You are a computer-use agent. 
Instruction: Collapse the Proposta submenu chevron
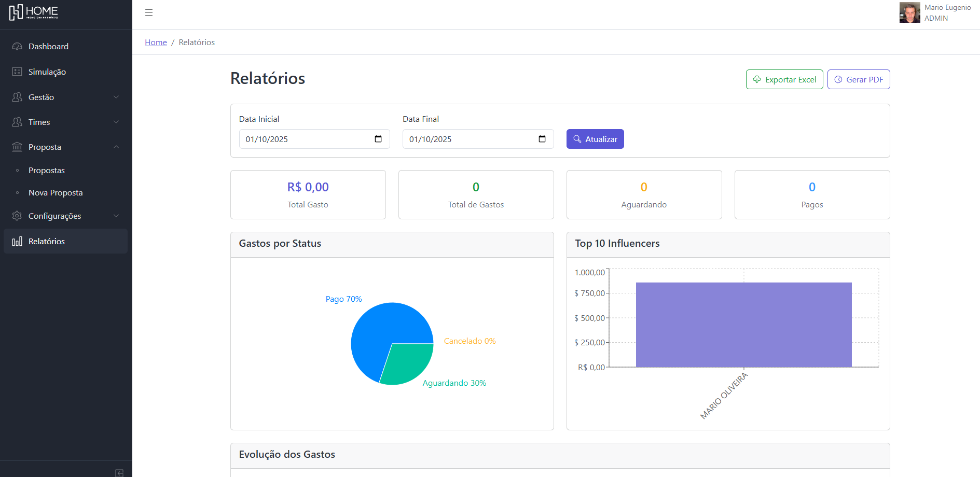(x=116, y=147)
